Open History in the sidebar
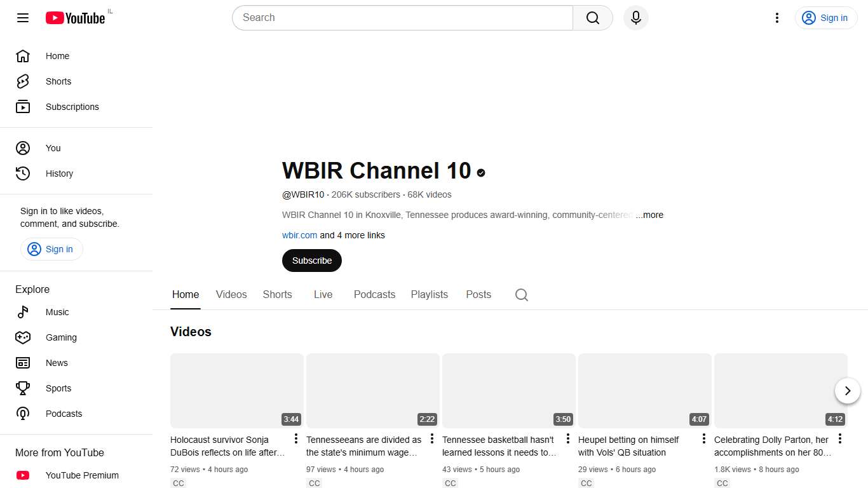 pyautogui.click(x=59, y=173)
